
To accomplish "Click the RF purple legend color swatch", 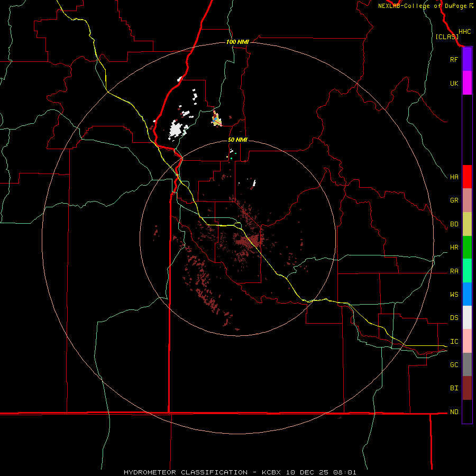I will 467,59.
